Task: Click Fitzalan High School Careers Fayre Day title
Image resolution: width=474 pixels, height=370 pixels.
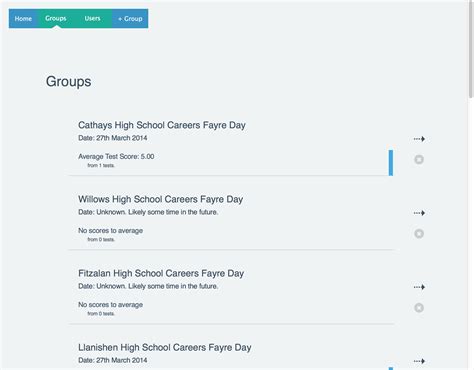Action: click(x=161, y=273)
